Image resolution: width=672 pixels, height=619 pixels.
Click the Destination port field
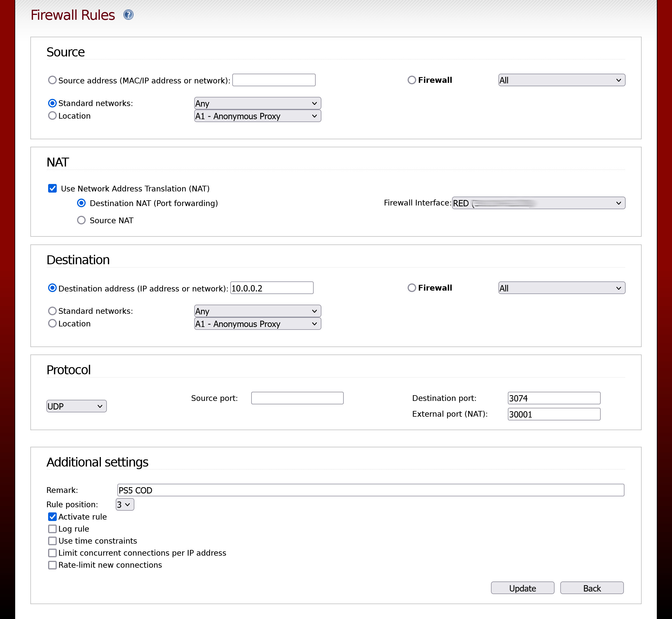click(553, 398)
